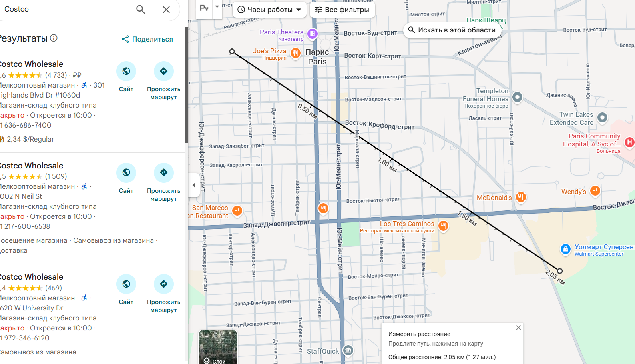
Task: Click the Парк Шварц map label
Action: point(486,20)
